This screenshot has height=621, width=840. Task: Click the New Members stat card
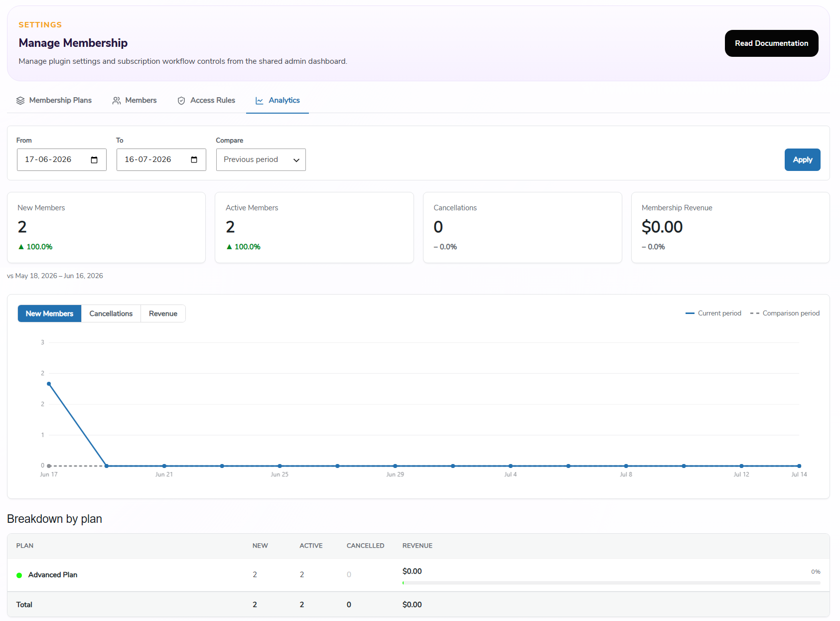pyautogui.click(x=106, y=228)
